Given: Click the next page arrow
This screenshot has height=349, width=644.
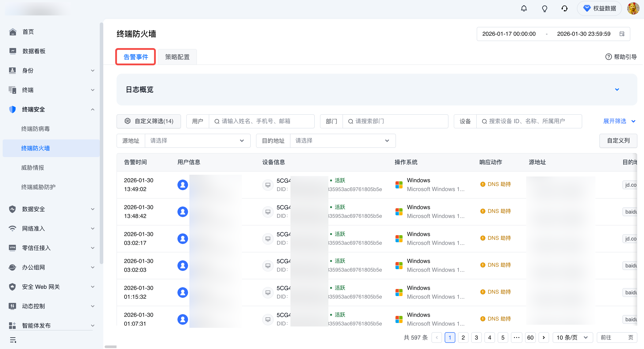Looking at the screenshot, I should [x=544, y=338].
